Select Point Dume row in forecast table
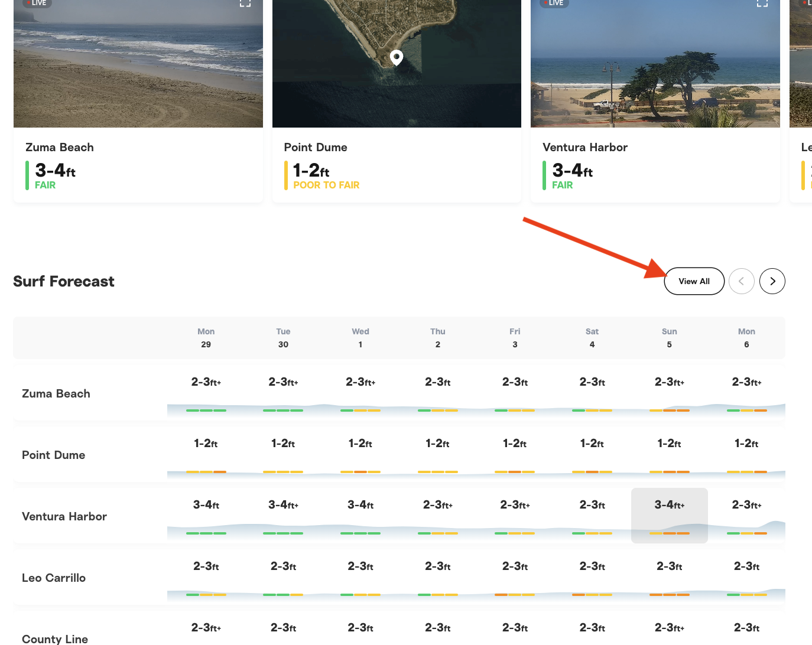This screenshot has width=812, height=645. click(54, 455)
